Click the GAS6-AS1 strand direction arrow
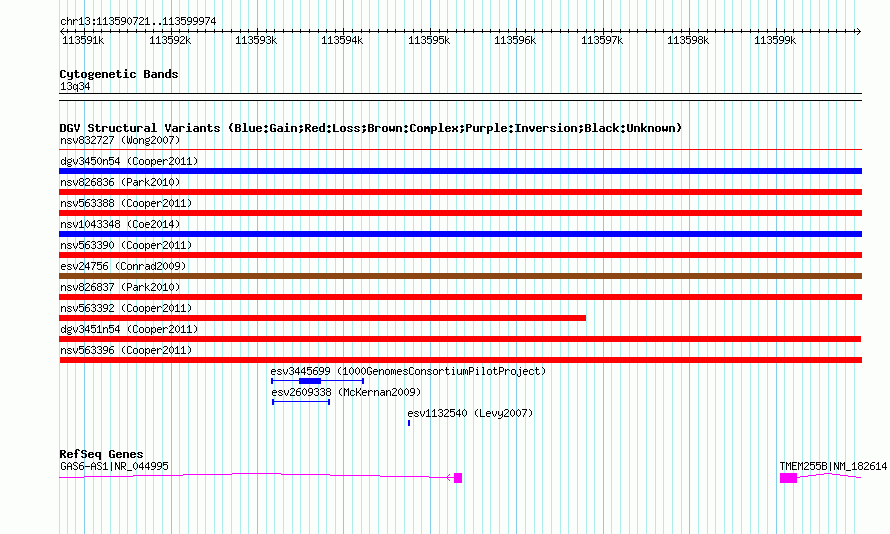The width and height of the screenshot is (890, 534). (450, 478)
